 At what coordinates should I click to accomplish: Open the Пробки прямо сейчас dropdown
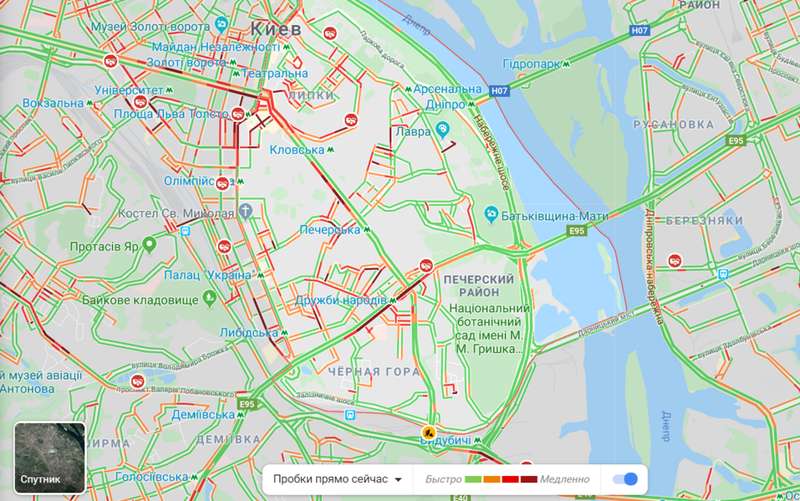click(337, 480)
